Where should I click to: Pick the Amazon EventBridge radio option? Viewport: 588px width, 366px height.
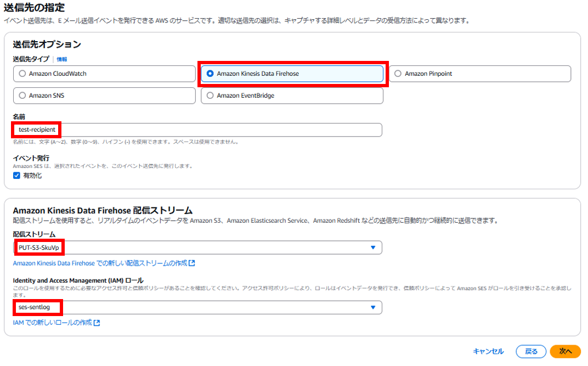tap(210, 95)
